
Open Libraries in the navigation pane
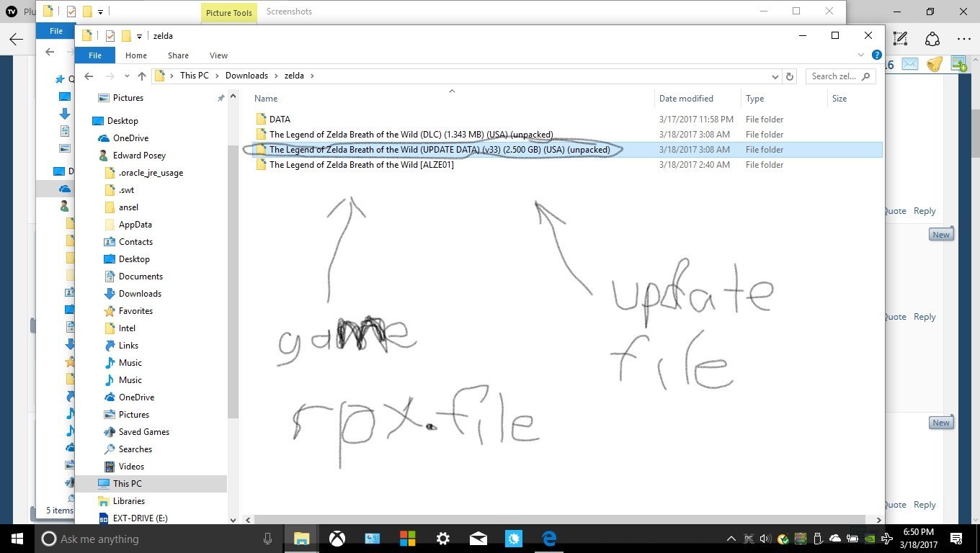point(128,501)
